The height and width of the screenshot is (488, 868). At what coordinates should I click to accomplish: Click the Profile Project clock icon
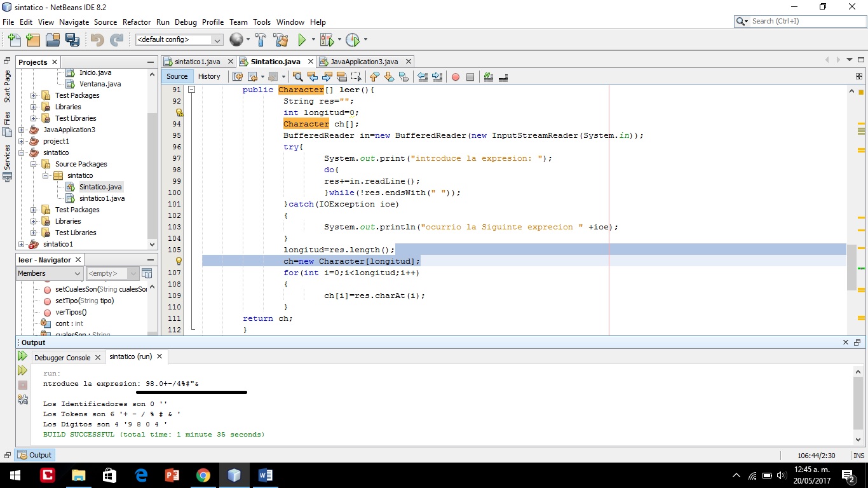[353, 40]
